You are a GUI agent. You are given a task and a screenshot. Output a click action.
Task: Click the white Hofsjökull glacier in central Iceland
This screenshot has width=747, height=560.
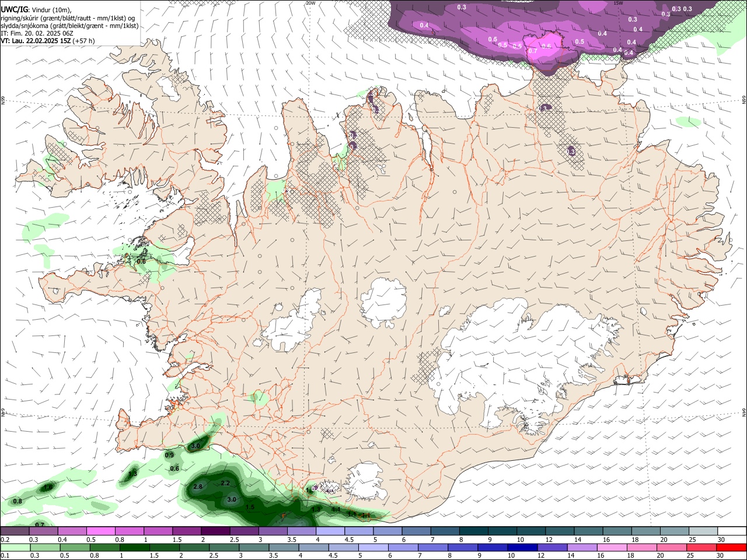(x=383, y=302)
